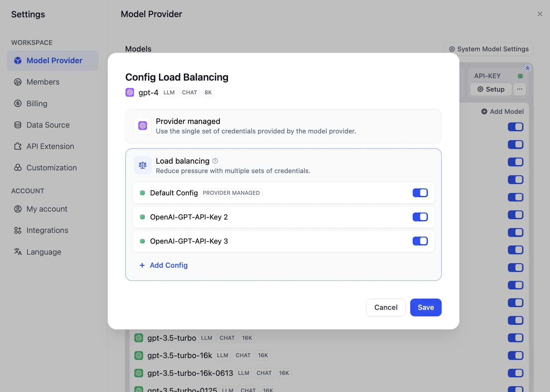The image size is (550, 392).
Task: Turn off OpenAI-GPT-API-Key 3 switch
Action: 420,241
